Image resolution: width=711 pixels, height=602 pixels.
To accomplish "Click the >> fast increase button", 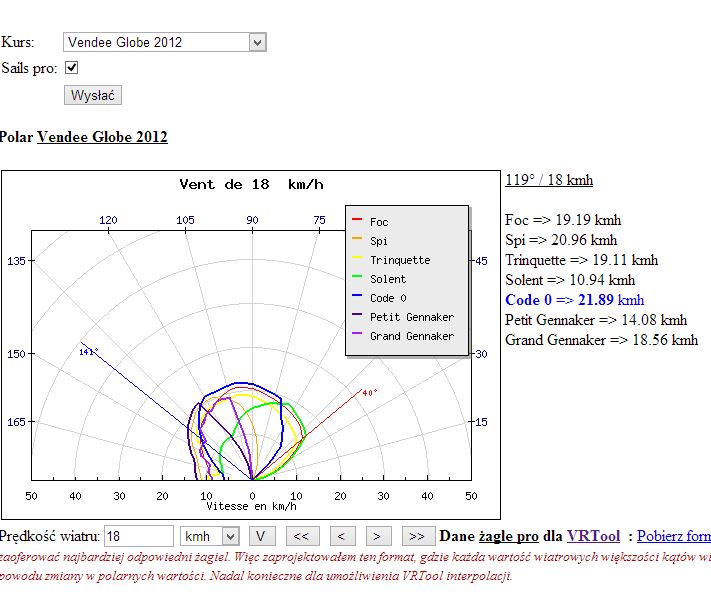I will (x=417, y=536).
